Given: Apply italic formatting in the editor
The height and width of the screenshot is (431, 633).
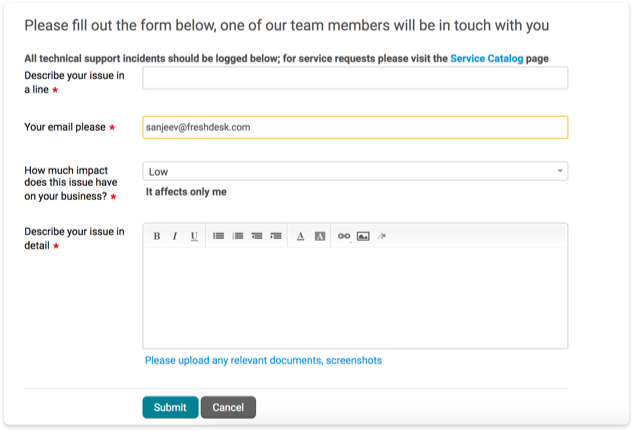Looking at the screenshot, I should pos(175,236).
